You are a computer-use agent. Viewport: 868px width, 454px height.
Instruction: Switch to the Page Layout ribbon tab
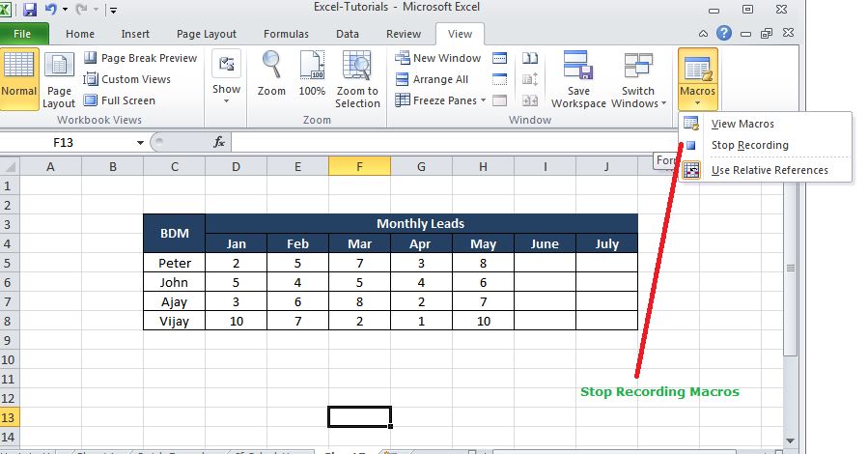point(207,34)
